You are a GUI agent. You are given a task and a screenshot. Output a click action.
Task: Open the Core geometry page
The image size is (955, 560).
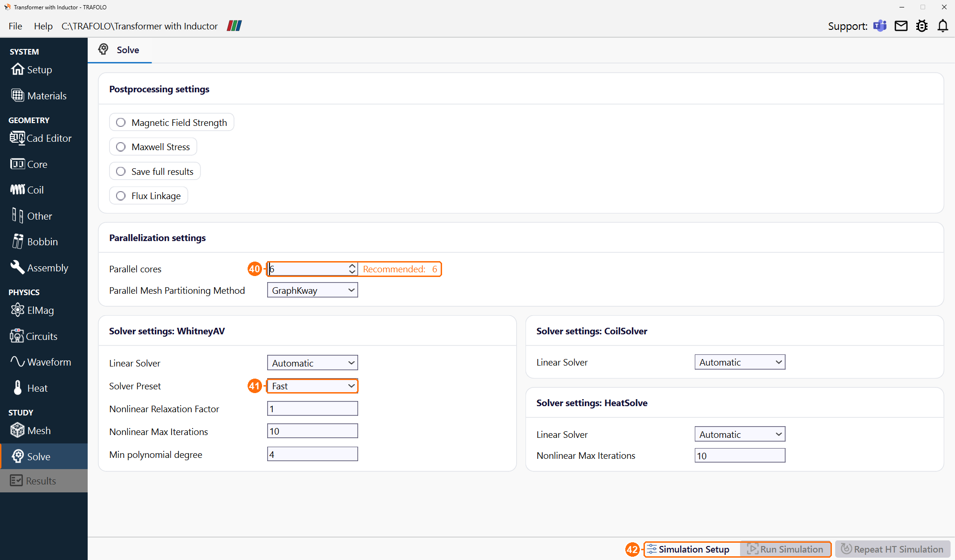pyautogui.click(x=29, y=164)
